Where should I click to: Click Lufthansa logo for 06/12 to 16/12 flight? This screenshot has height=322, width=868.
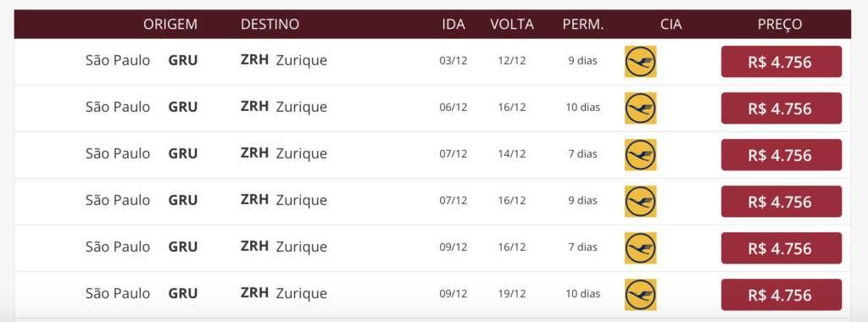641,108
